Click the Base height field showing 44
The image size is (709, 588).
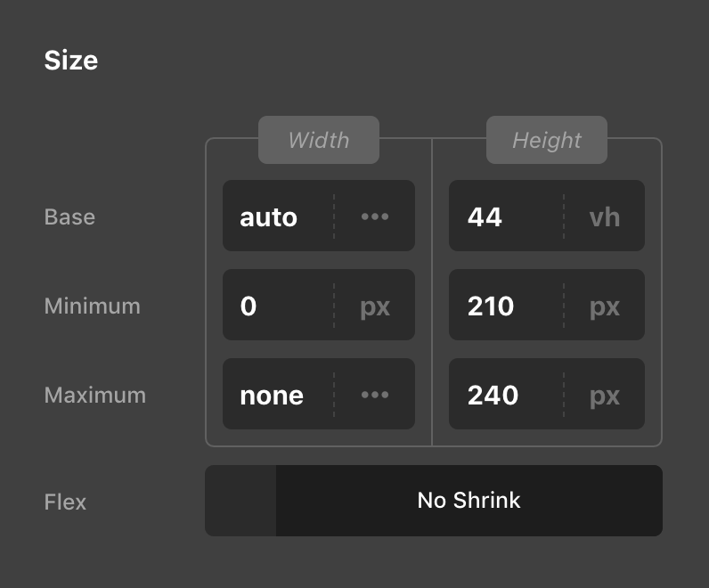[505, 216]
